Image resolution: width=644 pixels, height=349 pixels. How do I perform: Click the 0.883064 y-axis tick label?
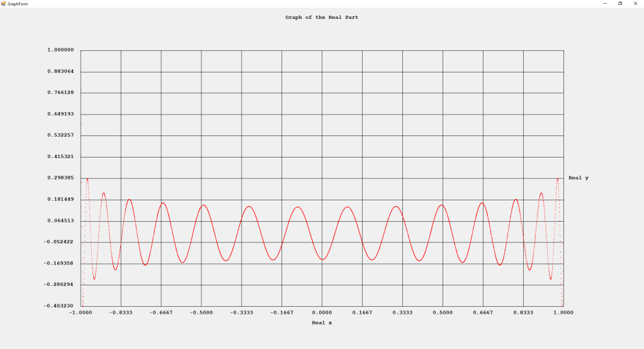tap(60, 71)
